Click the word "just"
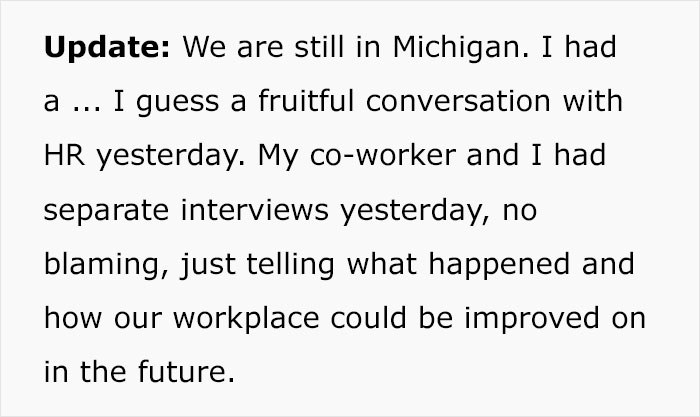The height and width of the screenshot is (417, 700). (x=208, y=265)
